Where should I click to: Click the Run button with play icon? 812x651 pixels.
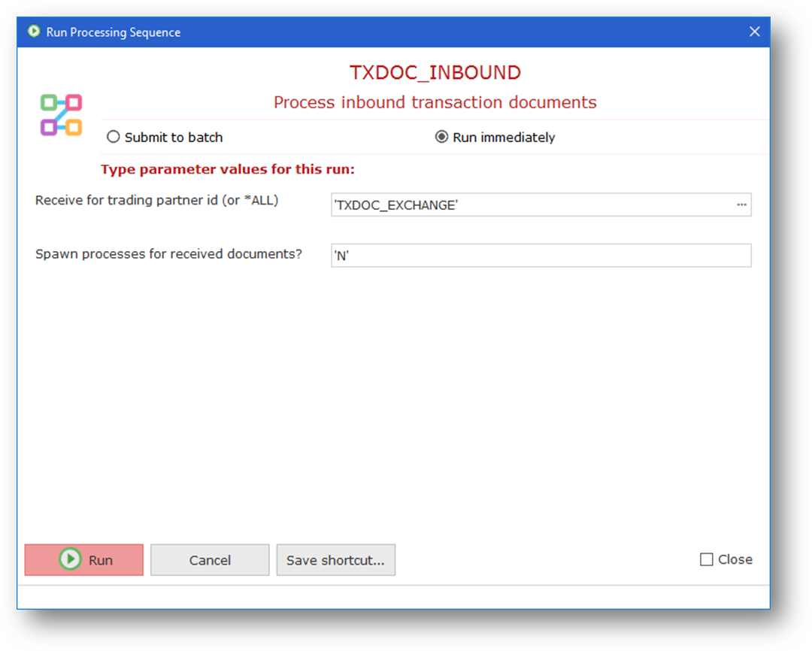click(x=84, y=559)
